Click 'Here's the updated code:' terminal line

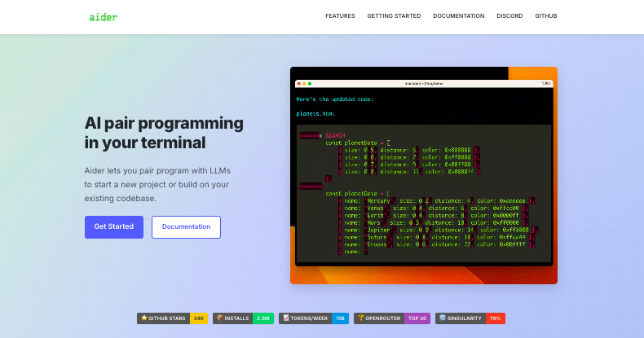335,99
